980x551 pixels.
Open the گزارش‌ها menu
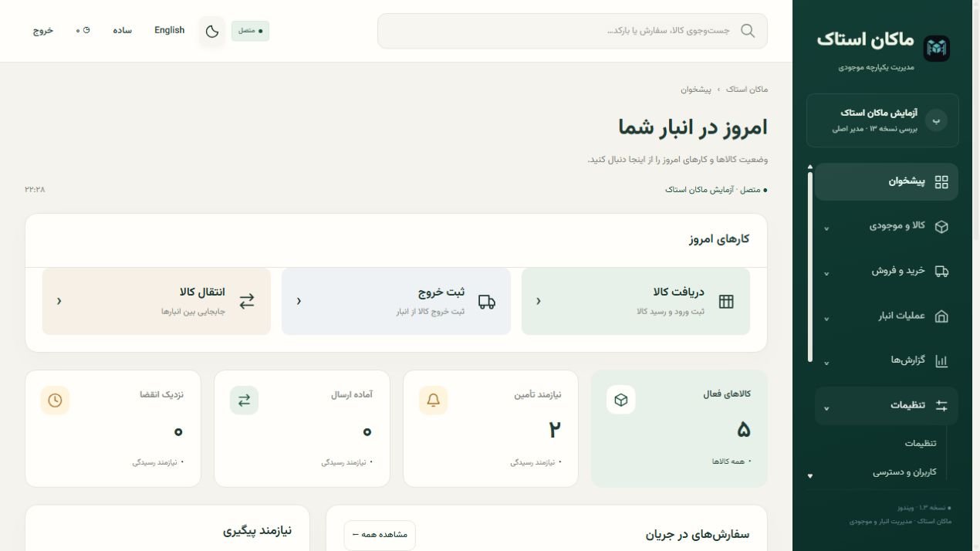pos(887,360)
